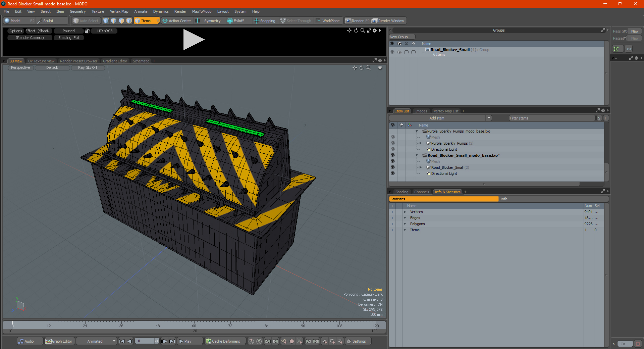
Task: Open the Schematic tab
Action: pyautogui.click(x=141, y=61)
